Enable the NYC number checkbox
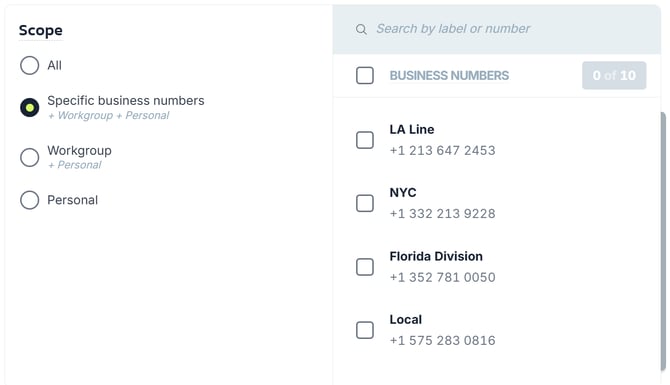The image size is (670, 385). tap(365, 203)
